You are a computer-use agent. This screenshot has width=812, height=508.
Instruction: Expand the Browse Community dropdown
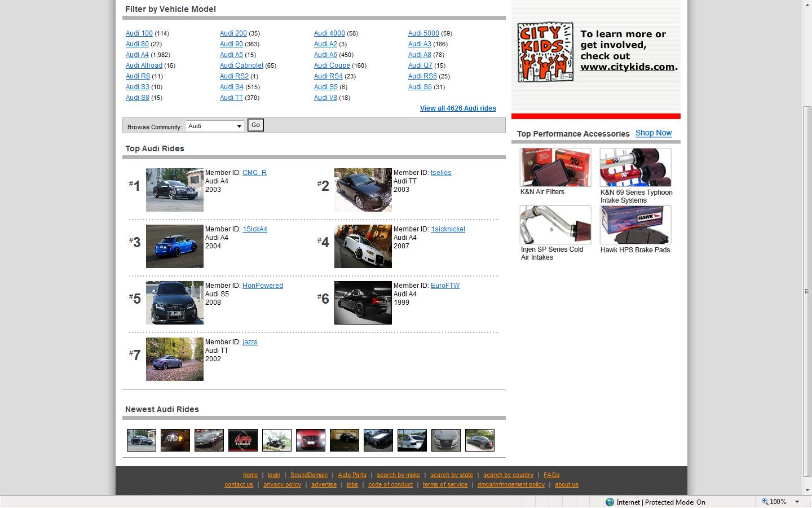coord(239,126)
